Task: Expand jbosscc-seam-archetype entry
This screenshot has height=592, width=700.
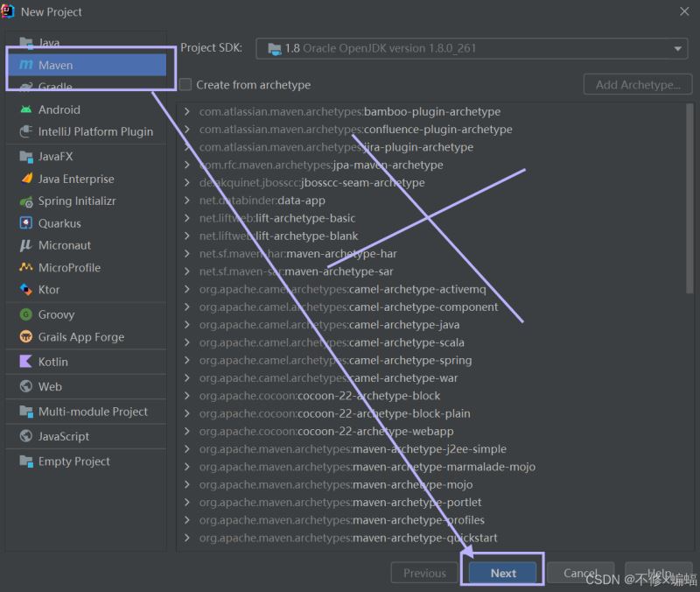Action: point(187,182)
